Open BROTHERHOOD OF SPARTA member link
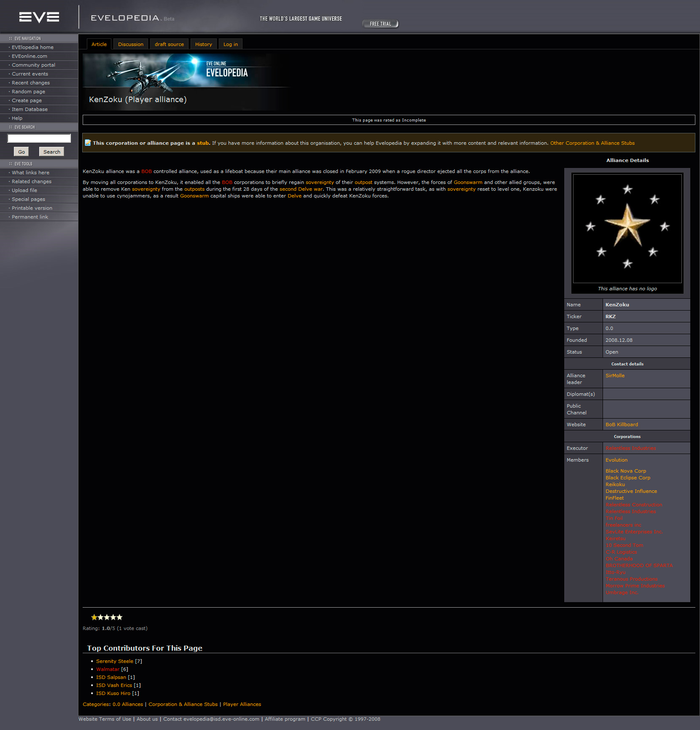The image size is (700, 730). (639, 565)
